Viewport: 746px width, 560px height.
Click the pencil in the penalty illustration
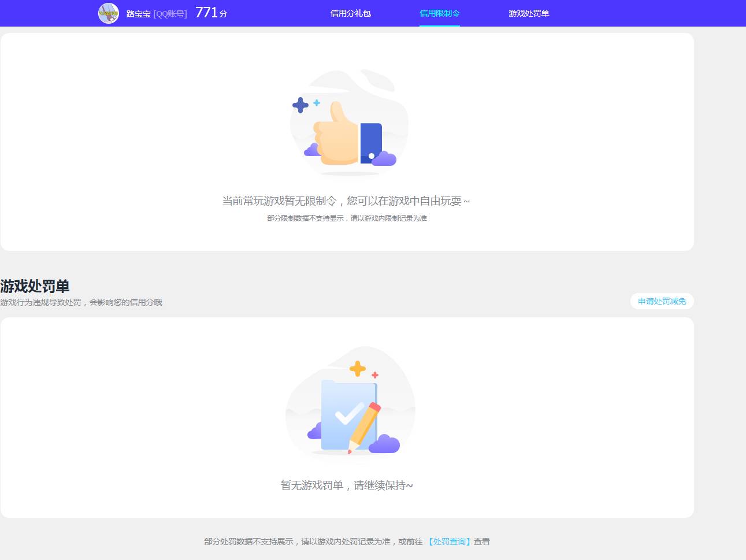pyautogui.click(x=363, y=424)
